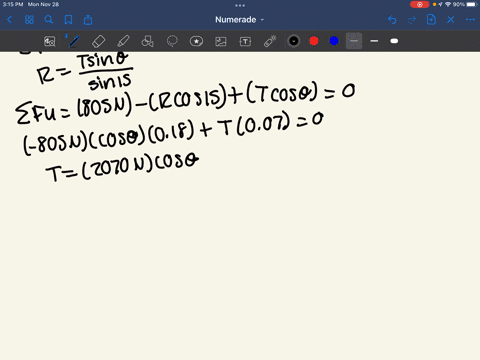Choose the blue ink color
Image resolution: width=480 pixels, height=360 pixels.
[334, 41]
